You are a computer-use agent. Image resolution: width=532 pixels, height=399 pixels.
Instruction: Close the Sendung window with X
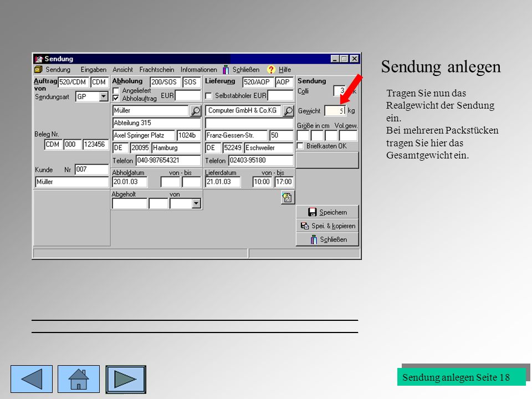(355, 59)
